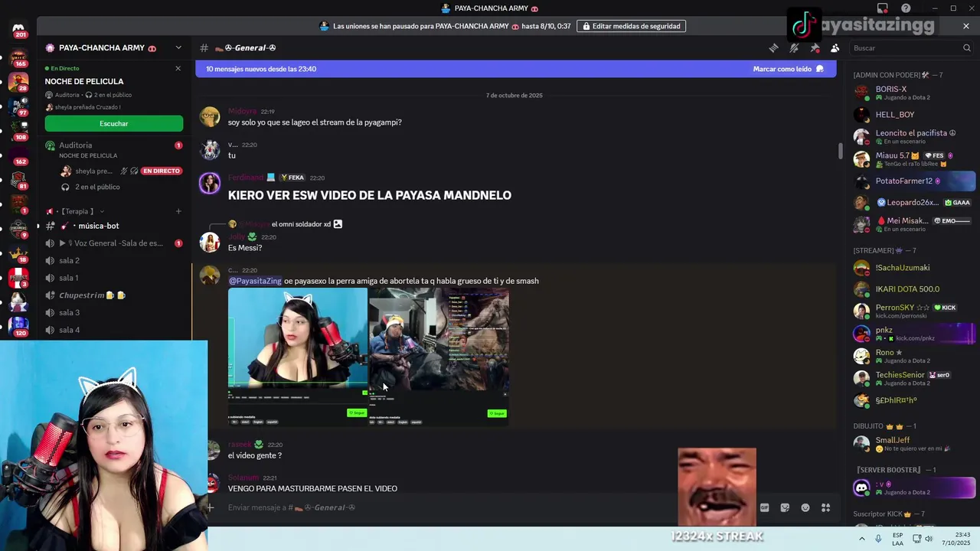Show hidden system tray icons chevron
The height and width of the screenshot is (551, 980).
(861, 539)
